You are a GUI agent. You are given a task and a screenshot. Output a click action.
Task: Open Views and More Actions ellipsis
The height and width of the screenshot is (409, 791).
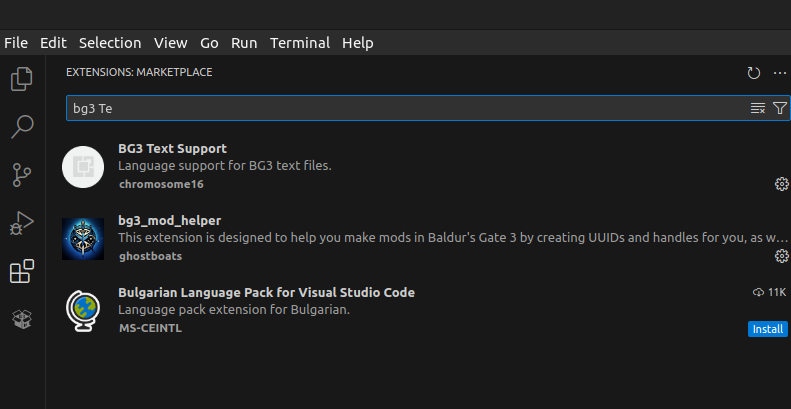point(780,73)
